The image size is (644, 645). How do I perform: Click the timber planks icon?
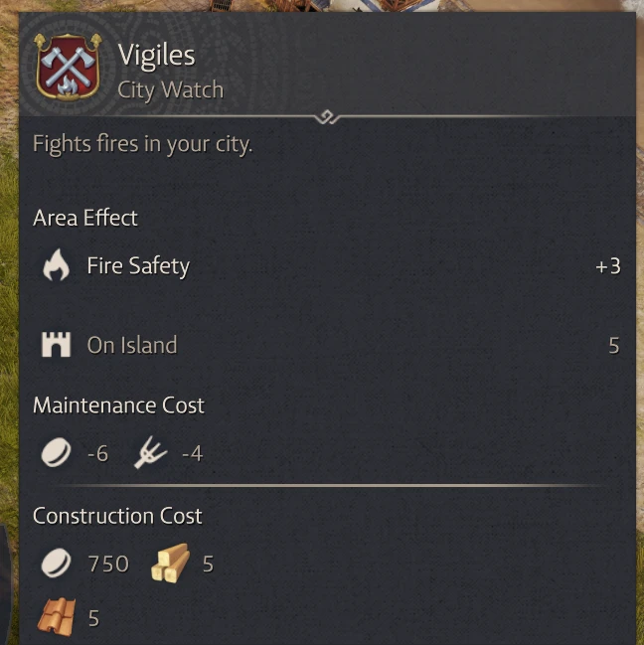coord(170,564)
